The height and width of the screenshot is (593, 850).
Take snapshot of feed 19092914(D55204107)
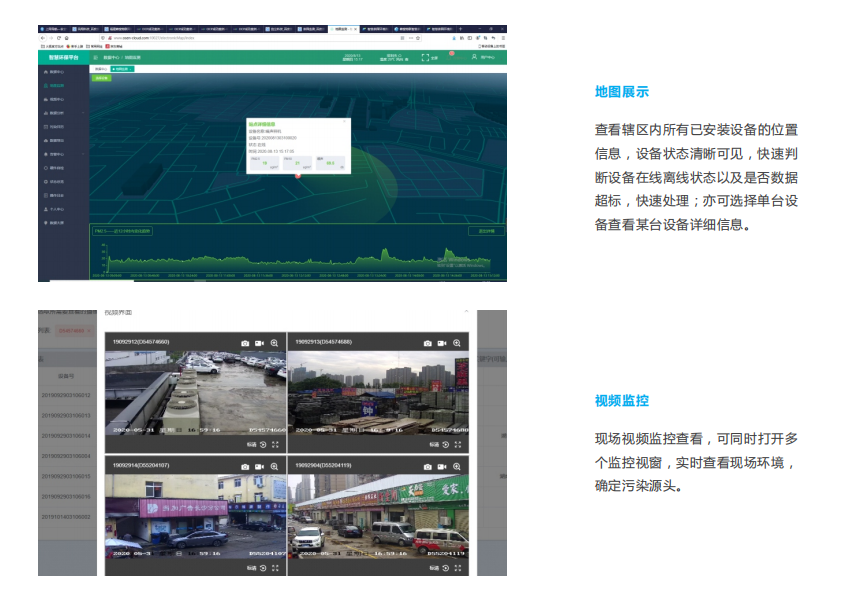[x=245, y=467]
